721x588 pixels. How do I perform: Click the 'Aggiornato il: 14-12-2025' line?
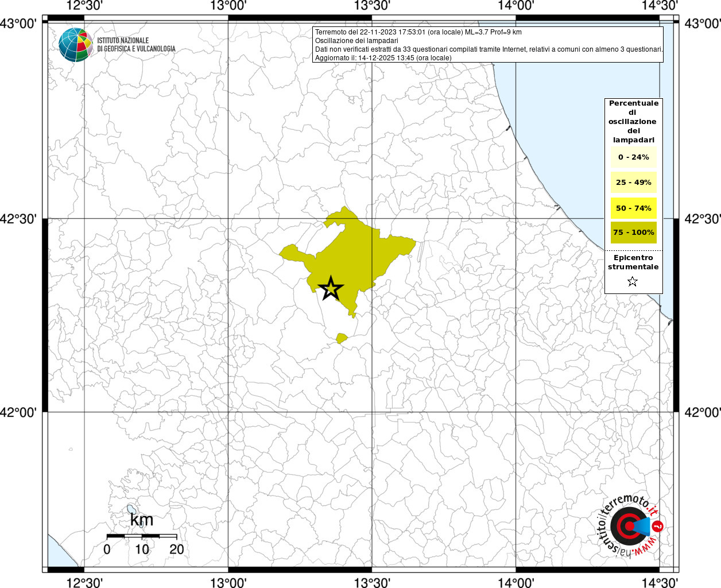click(x=383, y=58)
